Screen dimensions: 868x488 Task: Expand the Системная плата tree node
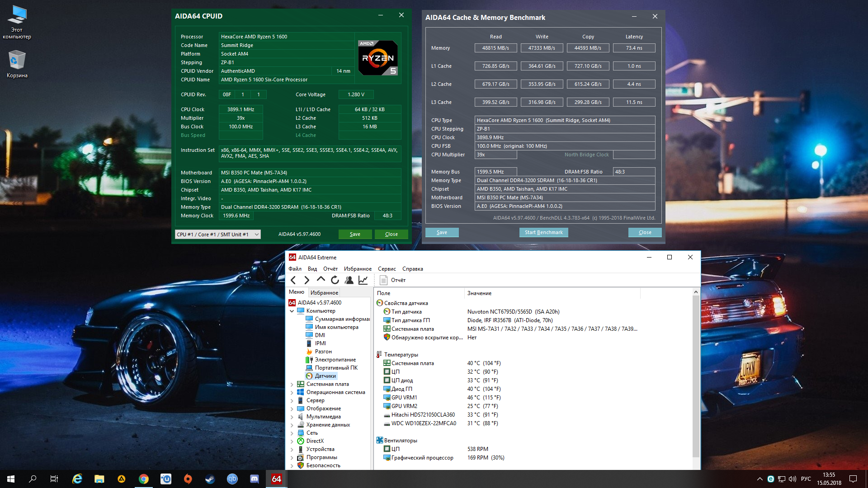point(292,384)
